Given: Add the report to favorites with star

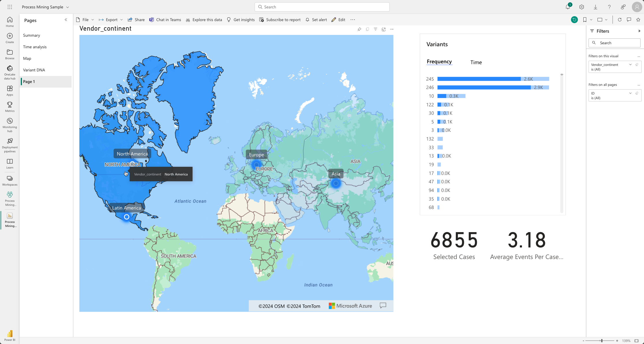Looking at the screenshot, I should (638, 20).
